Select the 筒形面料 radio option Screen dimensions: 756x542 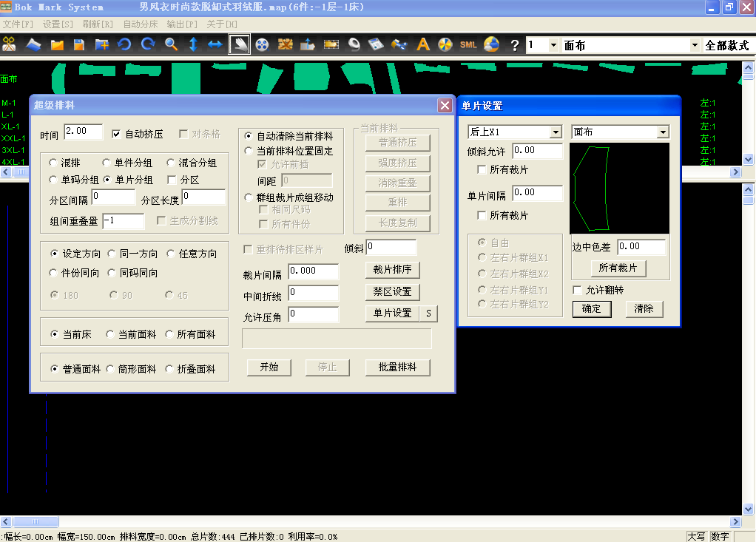click(x=110, y=369)
